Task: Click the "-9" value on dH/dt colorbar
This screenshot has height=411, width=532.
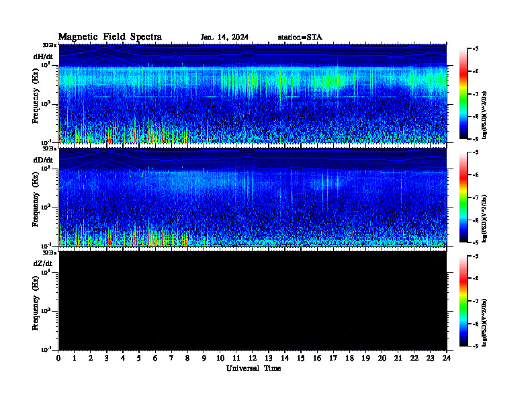Action: (476, 139)
